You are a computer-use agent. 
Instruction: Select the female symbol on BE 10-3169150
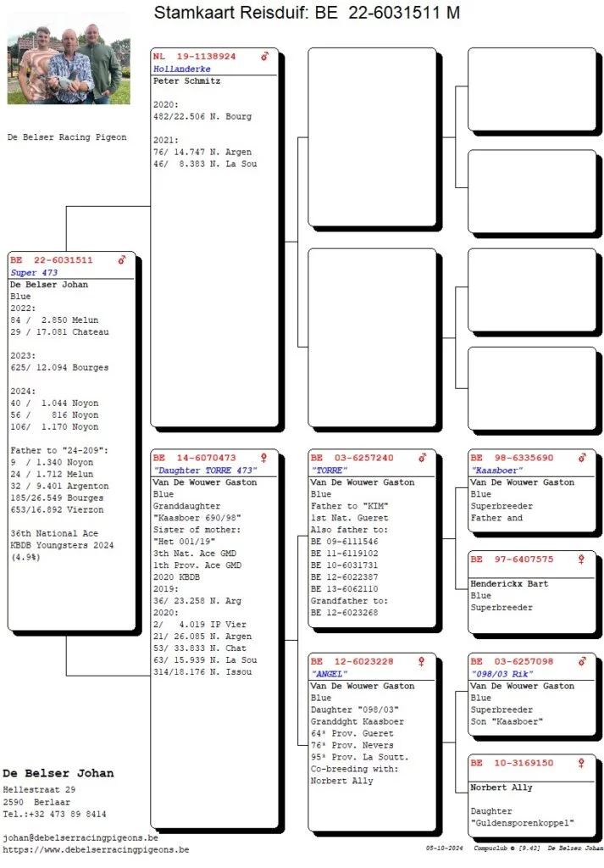click(x=582, y=763)
